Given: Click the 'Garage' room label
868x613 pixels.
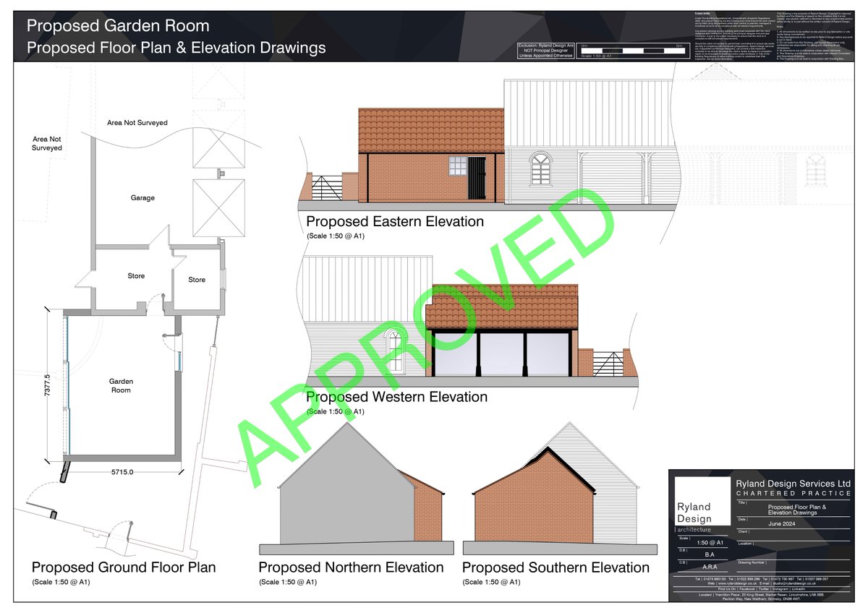Looking at the screenshot, I should click(142, 197).
